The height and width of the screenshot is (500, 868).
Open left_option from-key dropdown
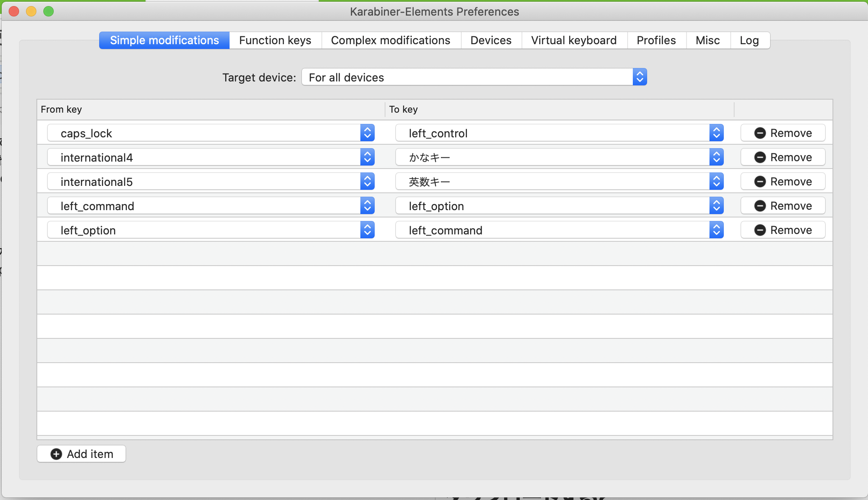pos(211,230)
